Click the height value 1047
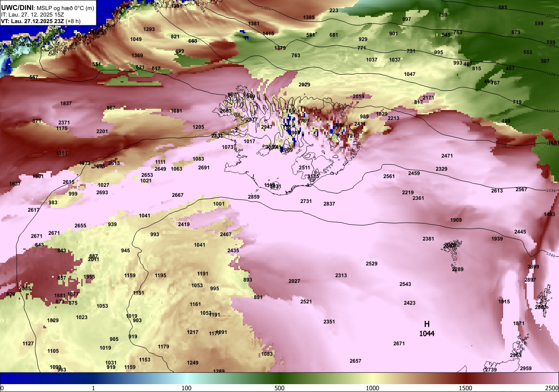 (410, 74)
